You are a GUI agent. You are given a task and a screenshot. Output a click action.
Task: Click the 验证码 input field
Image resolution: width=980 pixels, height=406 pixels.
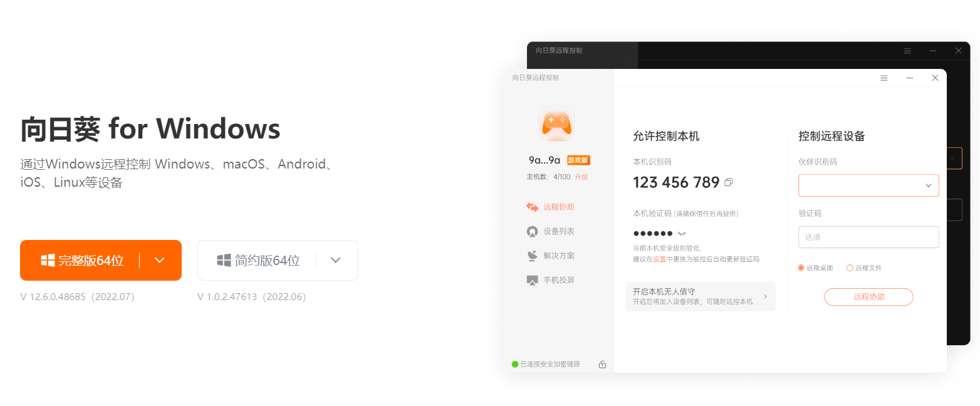(868, 237)
